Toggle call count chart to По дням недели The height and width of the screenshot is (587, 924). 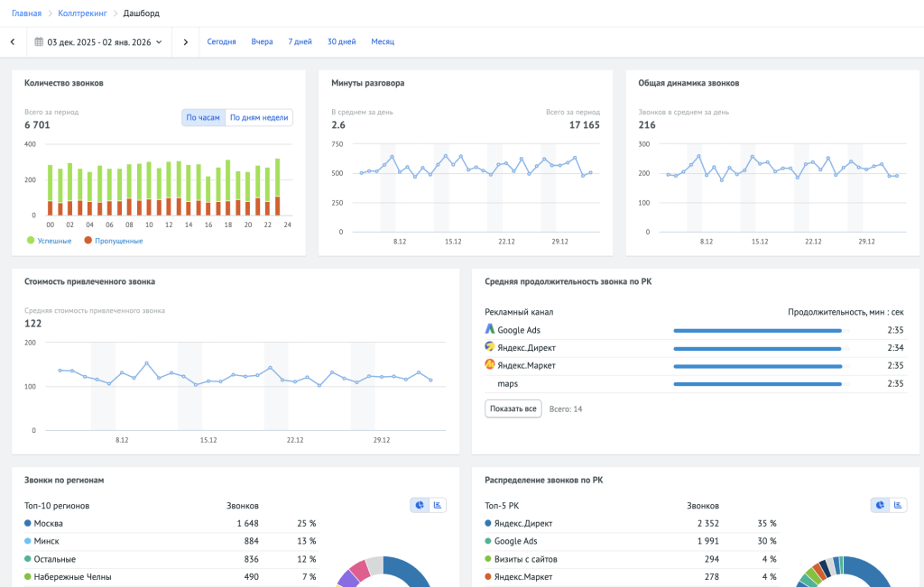click(x=259, y=117)
